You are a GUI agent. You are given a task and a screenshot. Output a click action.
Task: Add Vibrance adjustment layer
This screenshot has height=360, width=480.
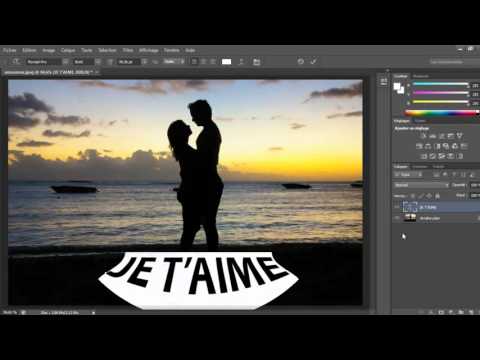click(x=460, y=136)
